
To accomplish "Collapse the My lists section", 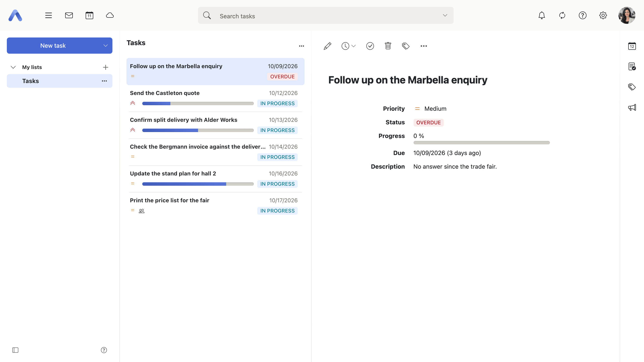I will pos(13,67).
